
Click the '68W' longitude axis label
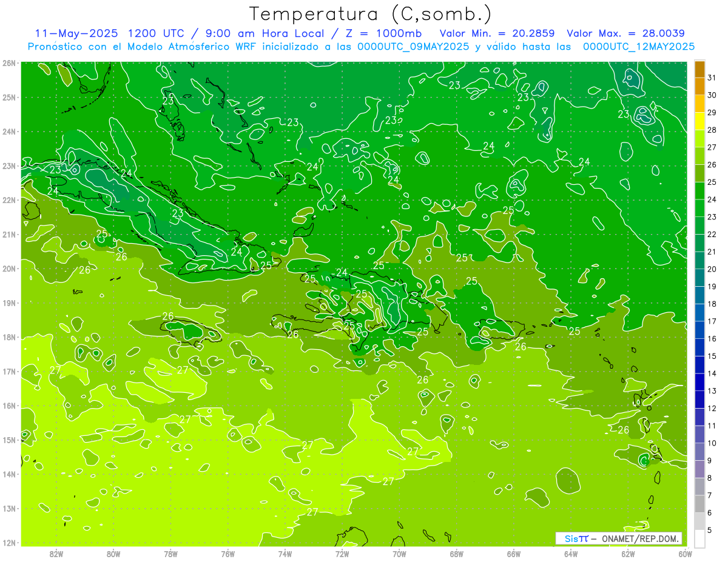(x=456, y=554)
